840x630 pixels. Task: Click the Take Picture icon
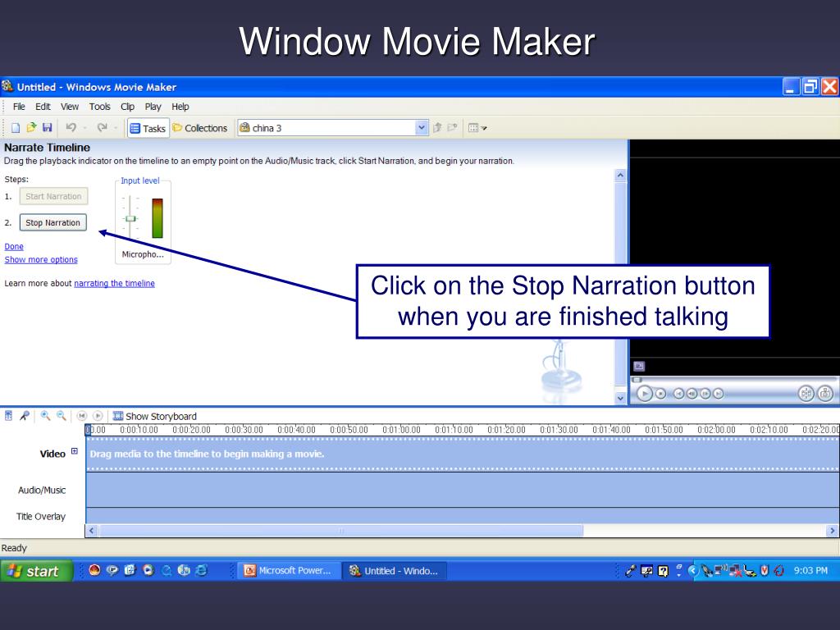pyautogui.click(x=825, y=394)
